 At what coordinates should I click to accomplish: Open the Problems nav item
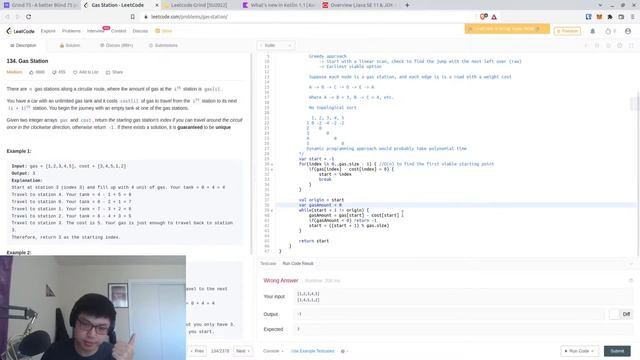click(x=71, y=31)
